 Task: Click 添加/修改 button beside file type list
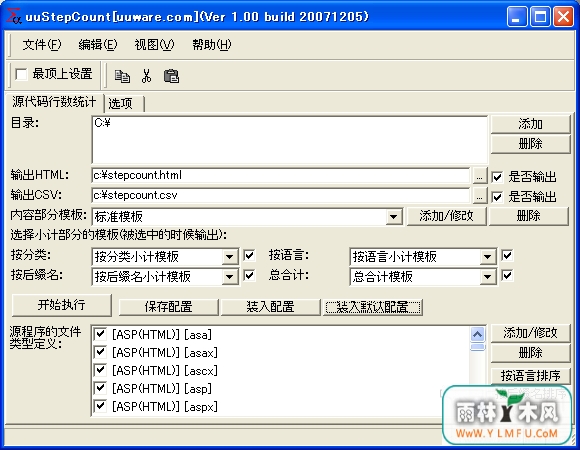(x=530, y=333)
